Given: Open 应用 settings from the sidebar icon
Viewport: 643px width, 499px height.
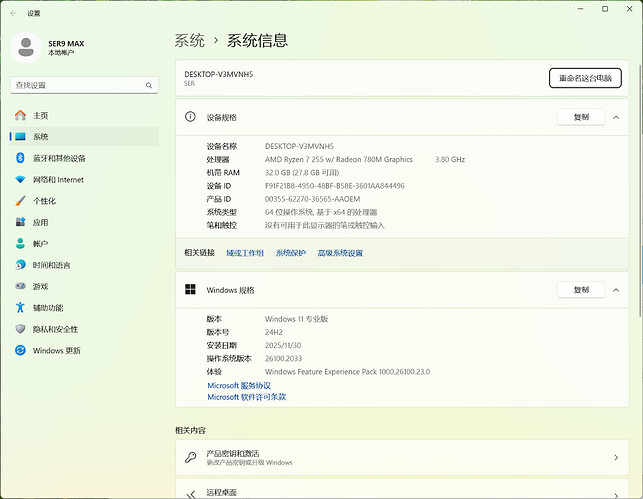Looking at the screenshot, I should pos(20,222).
